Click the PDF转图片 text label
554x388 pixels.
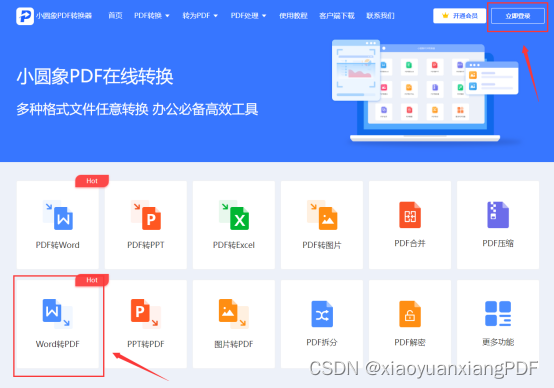322,245
